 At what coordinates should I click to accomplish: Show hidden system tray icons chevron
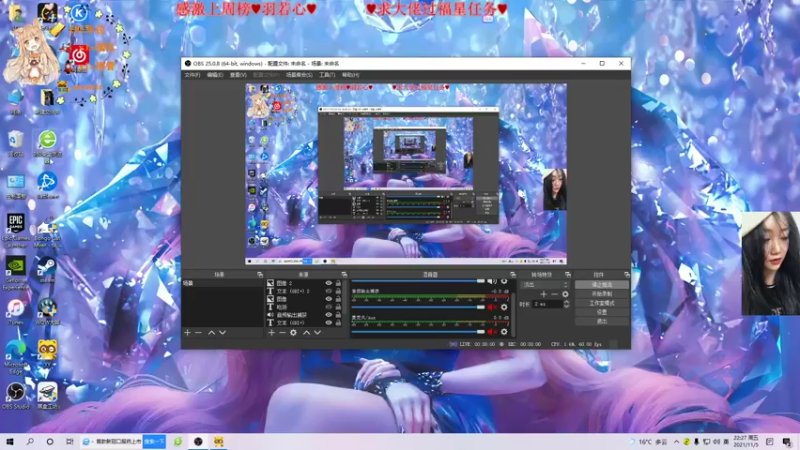pos(677,442)
